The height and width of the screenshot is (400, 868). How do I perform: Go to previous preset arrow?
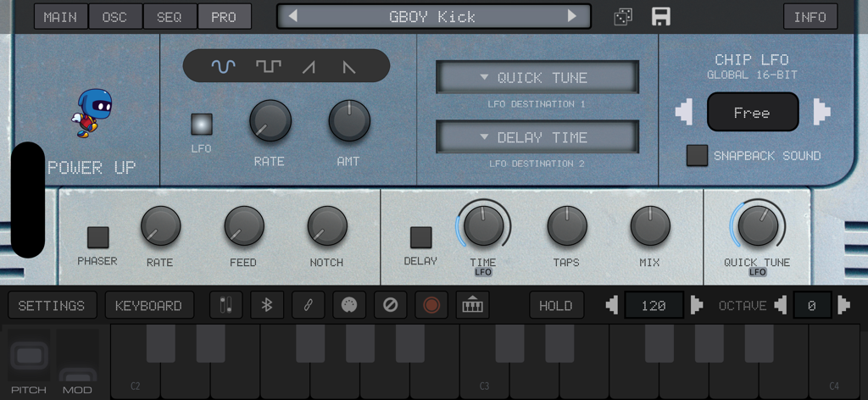click(292, 16)
